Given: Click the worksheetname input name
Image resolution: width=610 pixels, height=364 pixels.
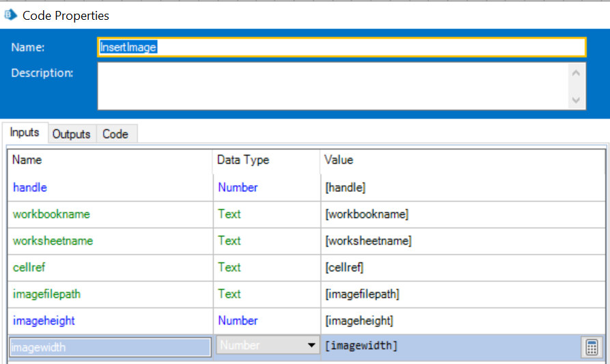Looking at the screenshot, I should (x=53, y=240).
